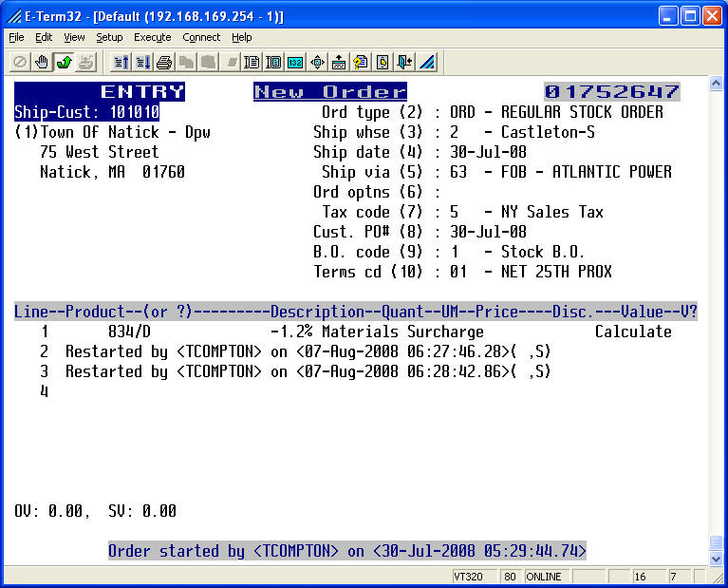Screen dimensions: 728x588
Task: Click the cyan 132 column mode icon
Action: tap(295, 62)
